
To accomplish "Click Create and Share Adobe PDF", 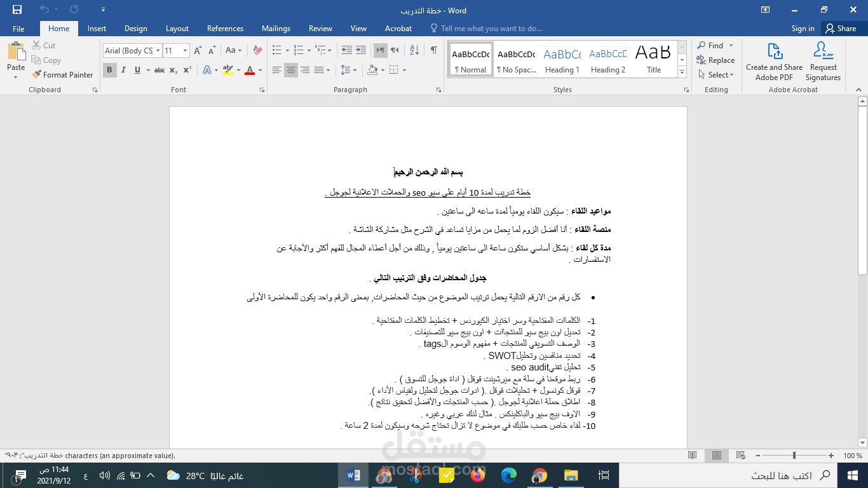I will [773, 60].
